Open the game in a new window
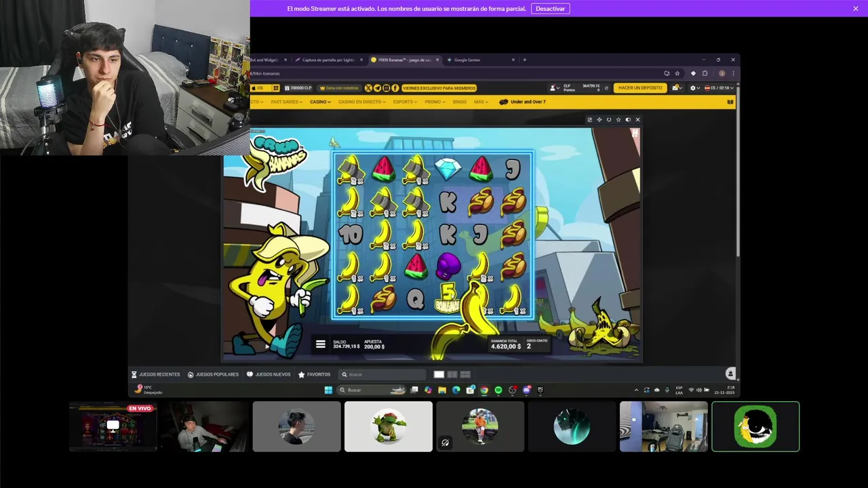 [590, 120]
